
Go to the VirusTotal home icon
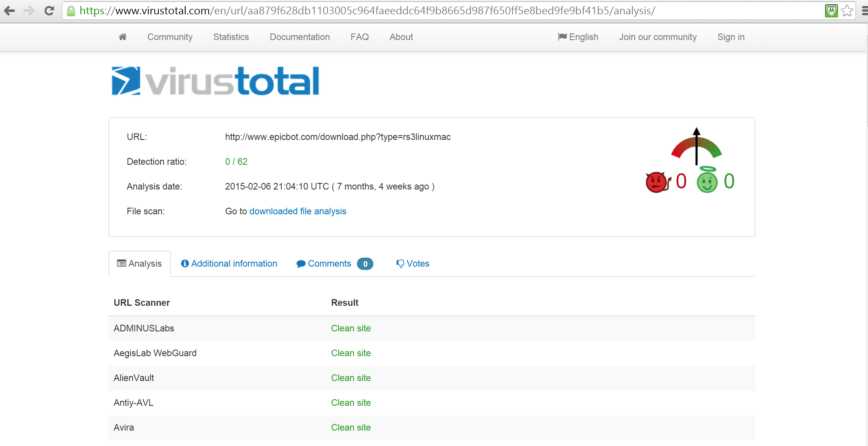pyautogui.click(x=123, y=37)
